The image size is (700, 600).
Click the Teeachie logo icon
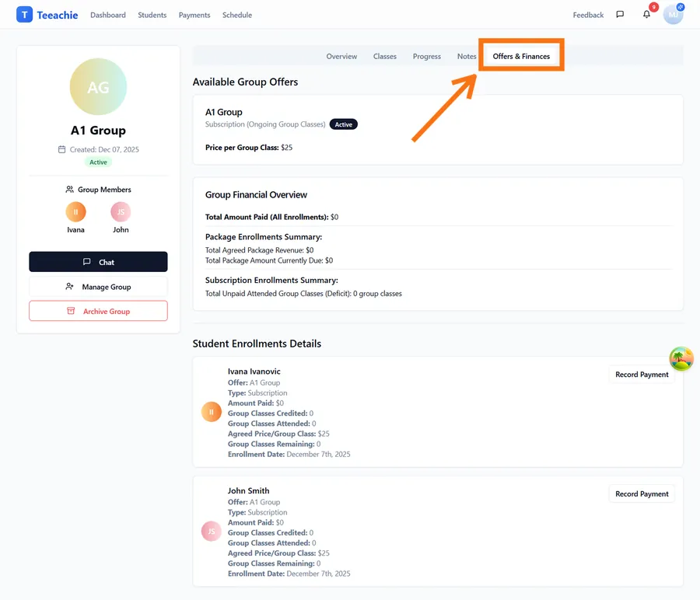pos(25,15)
